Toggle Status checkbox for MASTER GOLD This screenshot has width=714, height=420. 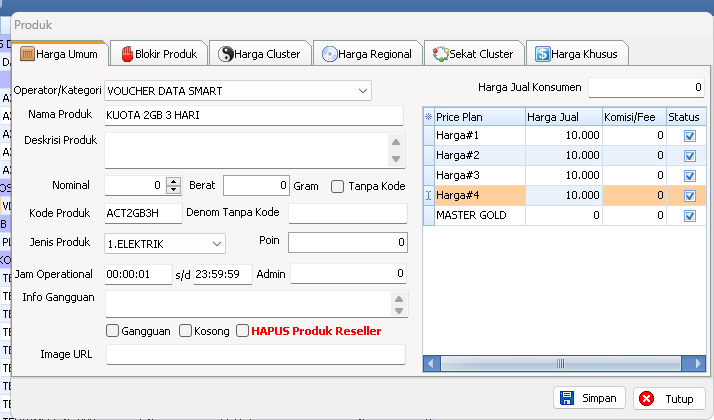click(x=690, y=216)
